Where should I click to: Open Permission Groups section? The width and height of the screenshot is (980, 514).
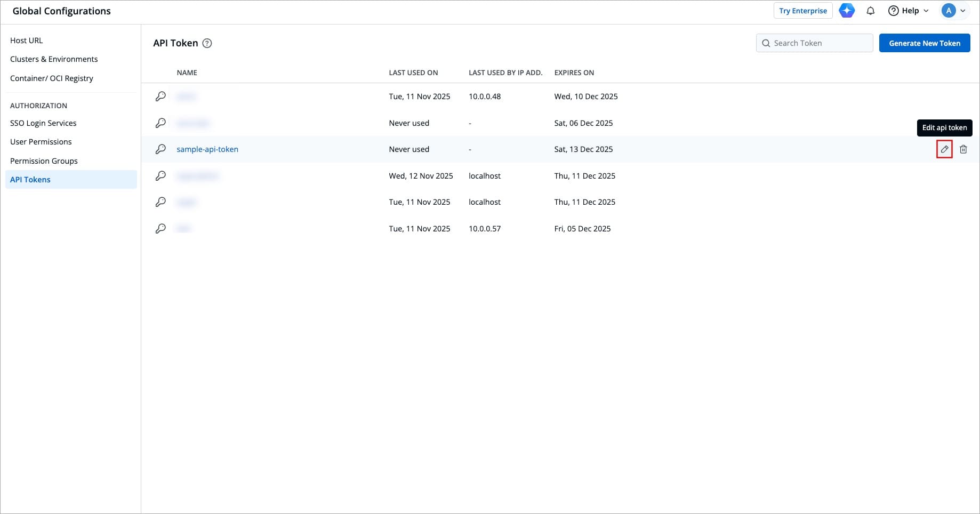[x=44, y=161]
